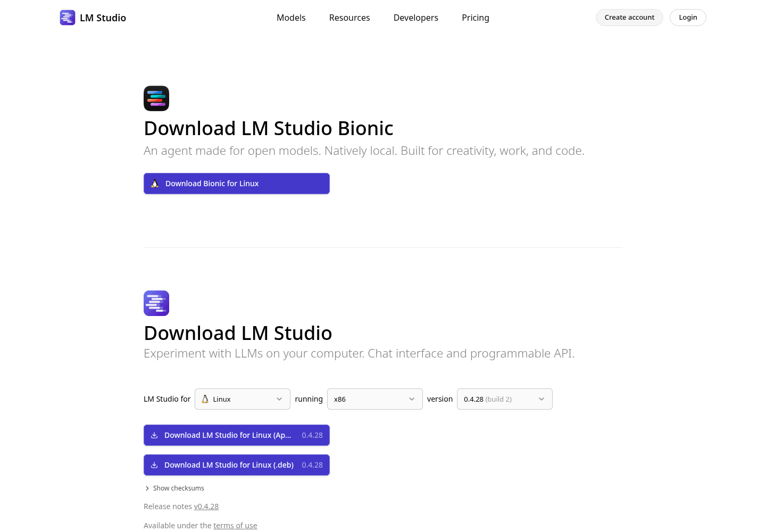
Task: Open the Developers menu item
Action: [x=416, y=18]
